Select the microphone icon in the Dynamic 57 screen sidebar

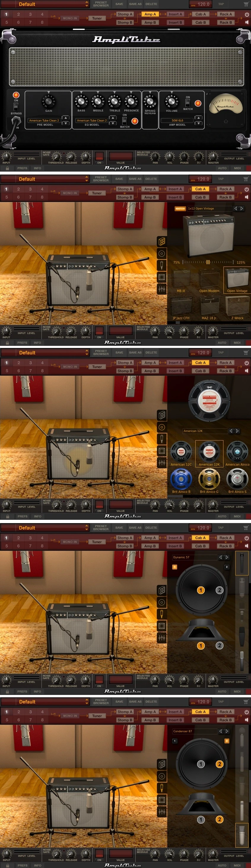(x=162, y=614)
